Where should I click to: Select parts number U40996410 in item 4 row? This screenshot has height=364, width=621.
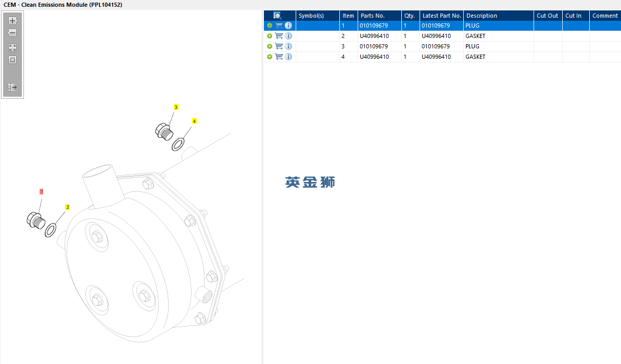pos(374,57)
